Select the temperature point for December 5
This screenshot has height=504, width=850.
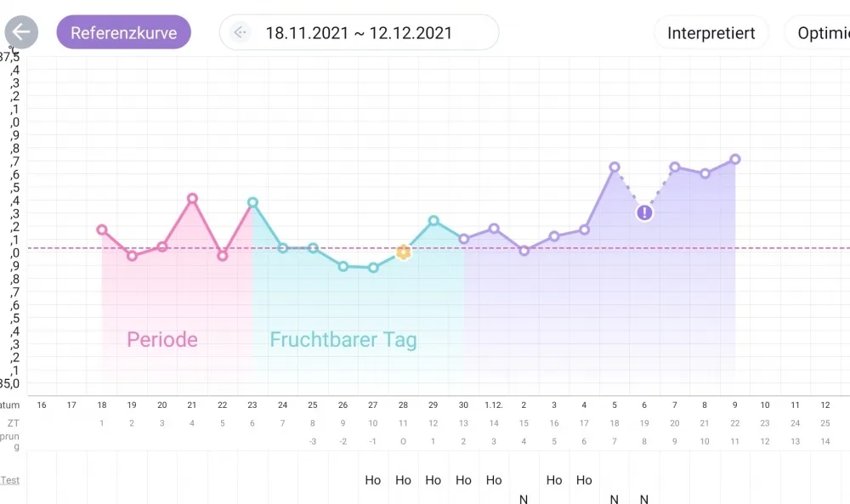[615, 167]
